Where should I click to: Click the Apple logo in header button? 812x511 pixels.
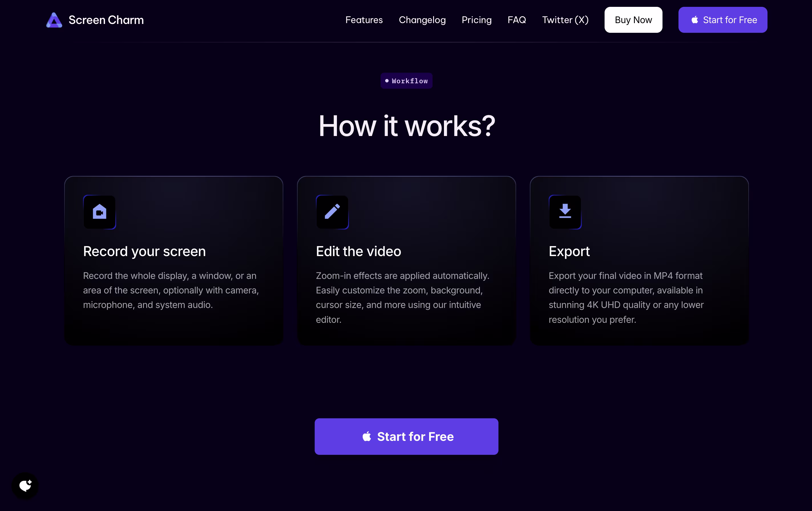pyautogui.click(x=695, y=20)
